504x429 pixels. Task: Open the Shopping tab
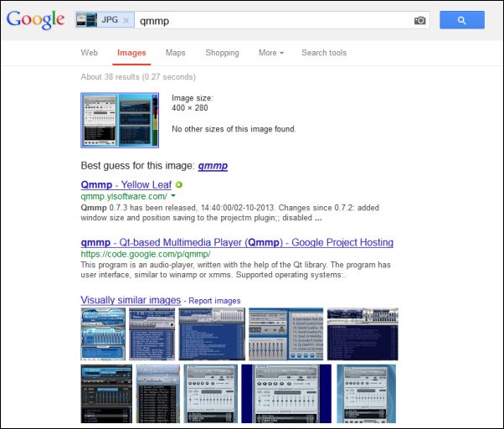[x=222, y=53]
